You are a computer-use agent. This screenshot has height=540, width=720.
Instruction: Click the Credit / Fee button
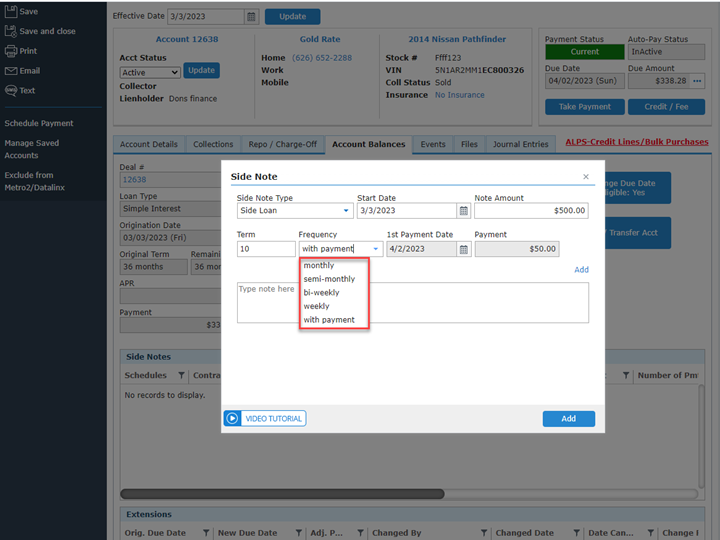[666, 107]
